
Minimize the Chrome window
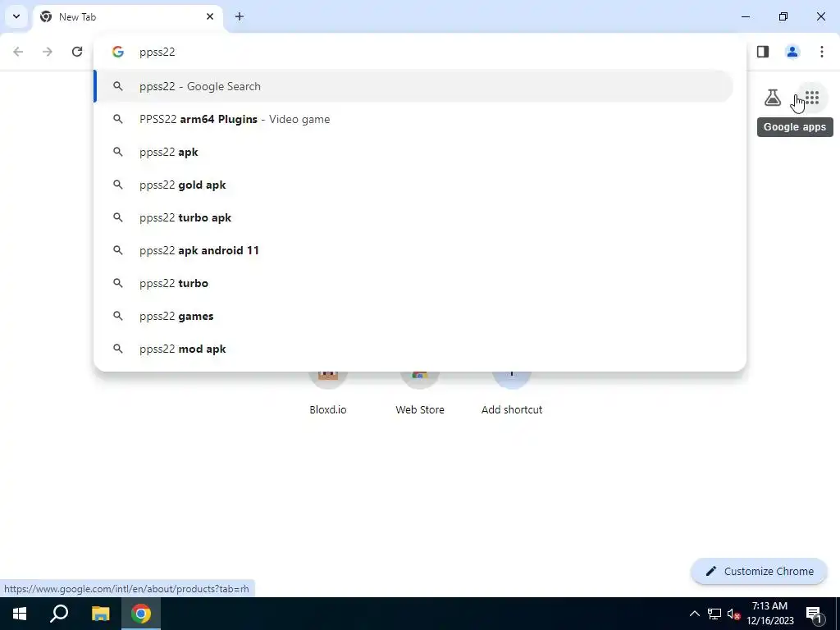point(746,16)
